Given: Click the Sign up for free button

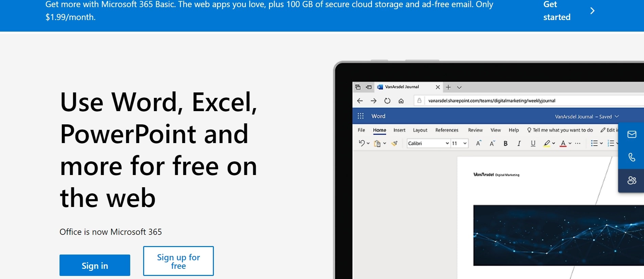Looking at the screenshot, I should point(179,261).
